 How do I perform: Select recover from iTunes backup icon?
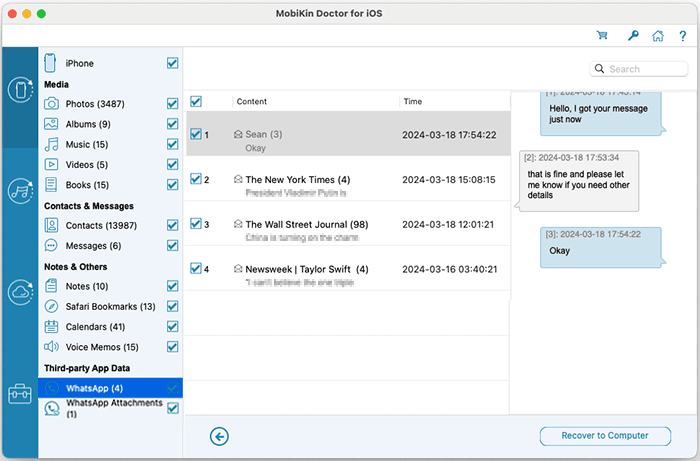click(x=20, y=191)
